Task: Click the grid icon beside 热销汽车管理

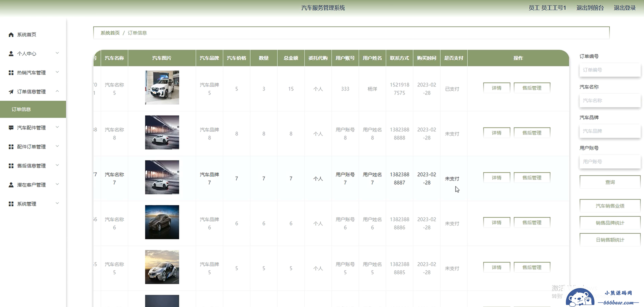Action: pyautogui.click(x=11, y=72)
